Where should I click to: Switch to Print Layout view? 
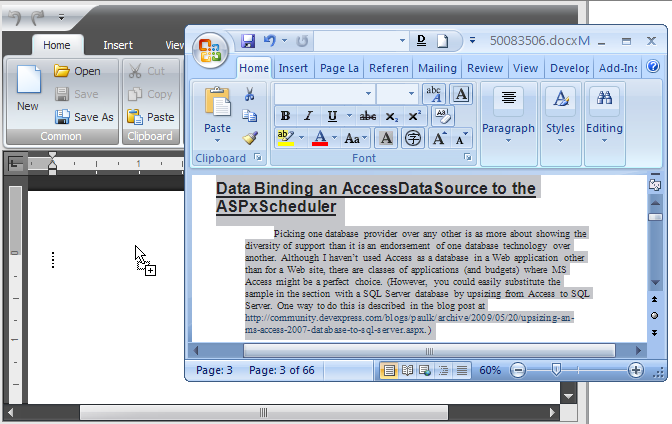coord(389,370)
